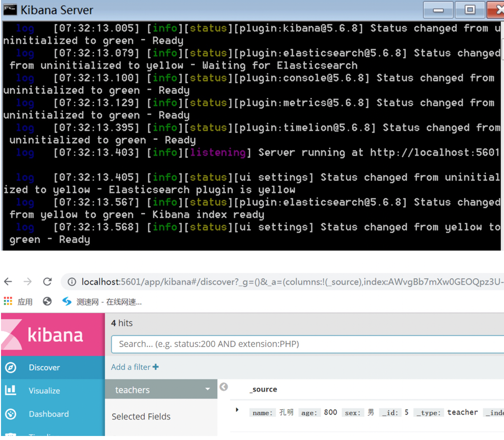Viewport: 504px width, 440px height.
Task: Click the name value 孔明
Action: [x=286, y=412]
